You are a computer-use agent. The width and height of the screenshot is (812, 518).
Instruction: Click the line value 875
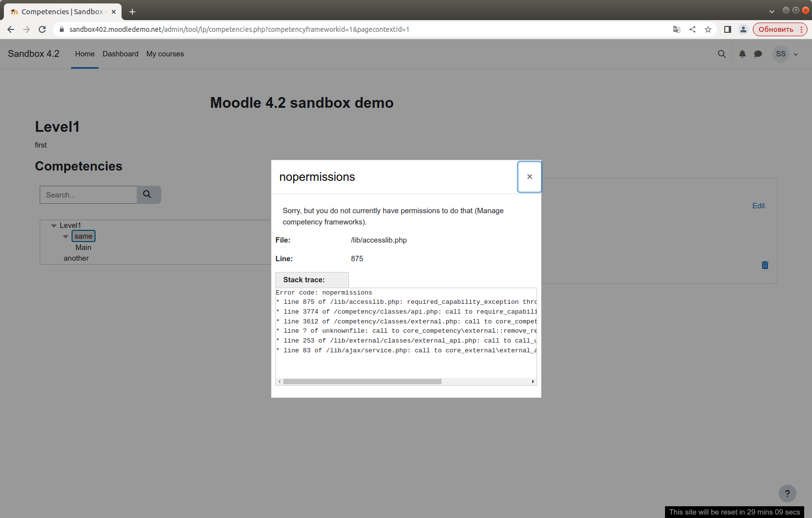[x=357, y=259]
